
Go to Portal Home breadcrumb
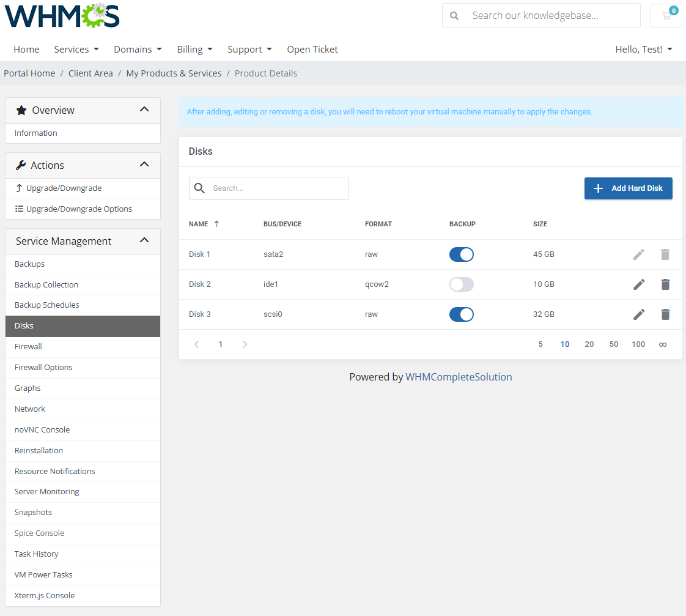tap(29, 73)
